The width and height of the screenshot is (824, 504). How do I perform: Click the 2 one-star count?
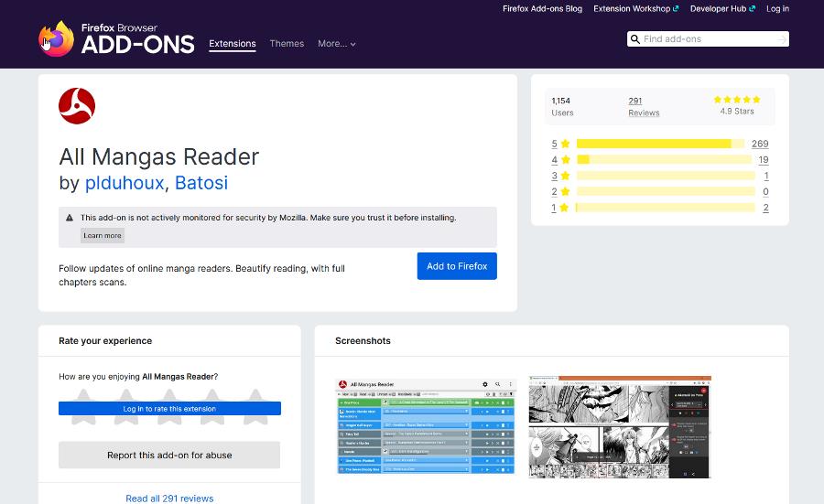[765, 208]
